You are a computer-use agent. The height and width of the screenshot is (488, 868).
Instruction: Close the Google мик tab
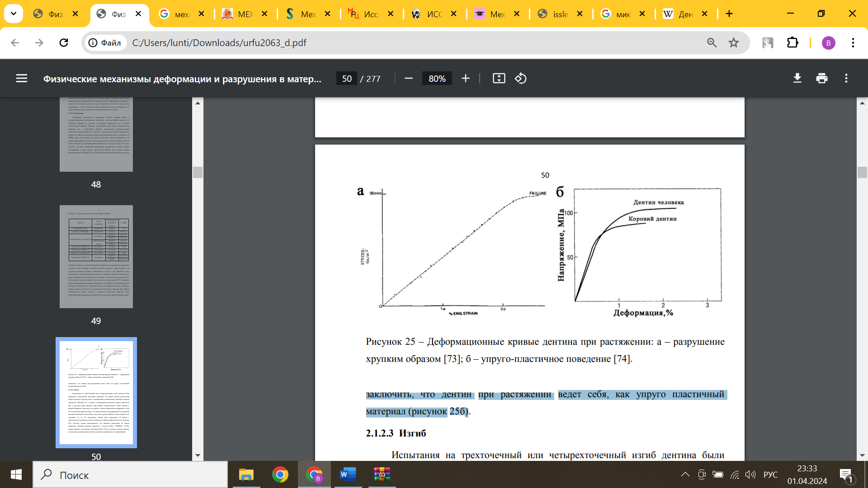tap(642, 14)
